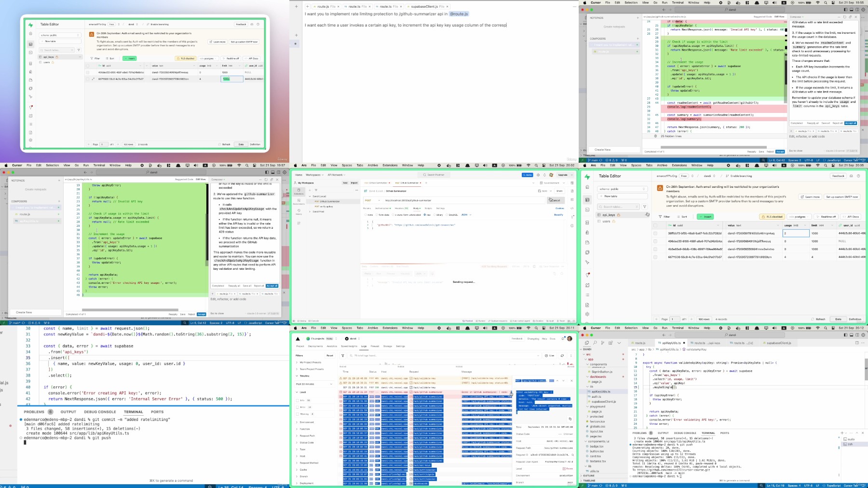Image resolution: width=868 pixels, height=488 pixels.
Task: Open Authentication icon in the four-row Supabase window
Action: tap(587, 233)
